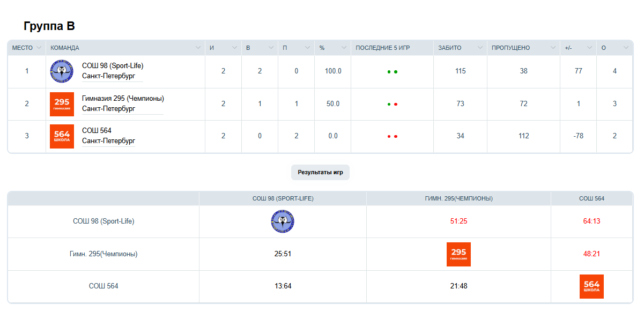Image resolution: width=644 pixels, height=319 pixels.
Task: Open the СОШ 564 team link
Action: (97, 131)
